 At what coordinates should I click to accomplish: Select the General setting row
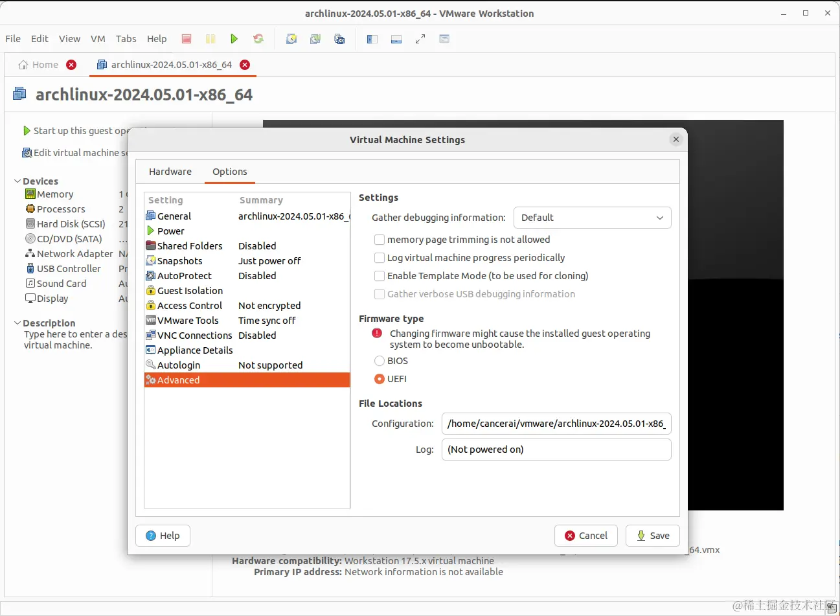tap(247, 216)
